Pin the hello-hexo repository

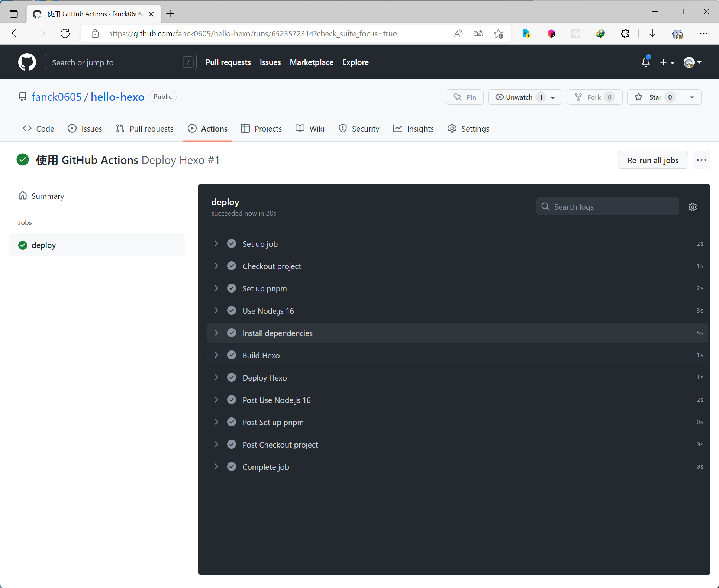click(x=465, y=97)
